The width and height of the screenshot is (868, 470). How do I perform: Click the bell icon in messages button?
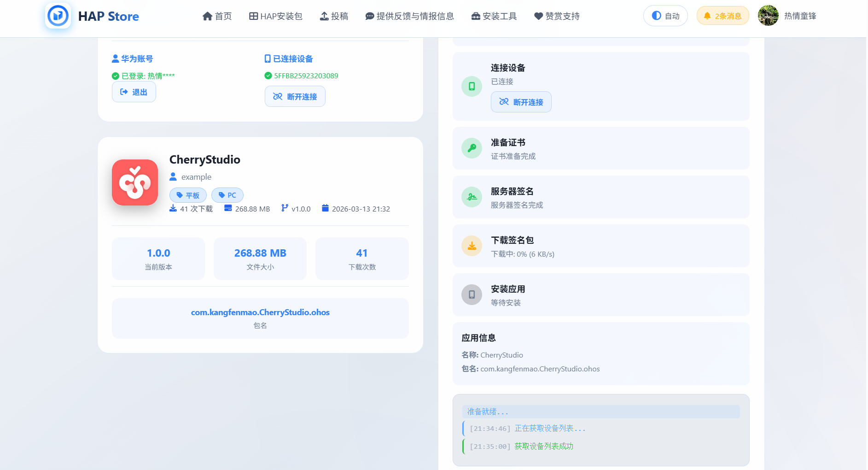pyautogui.click(x=707, y=16)
